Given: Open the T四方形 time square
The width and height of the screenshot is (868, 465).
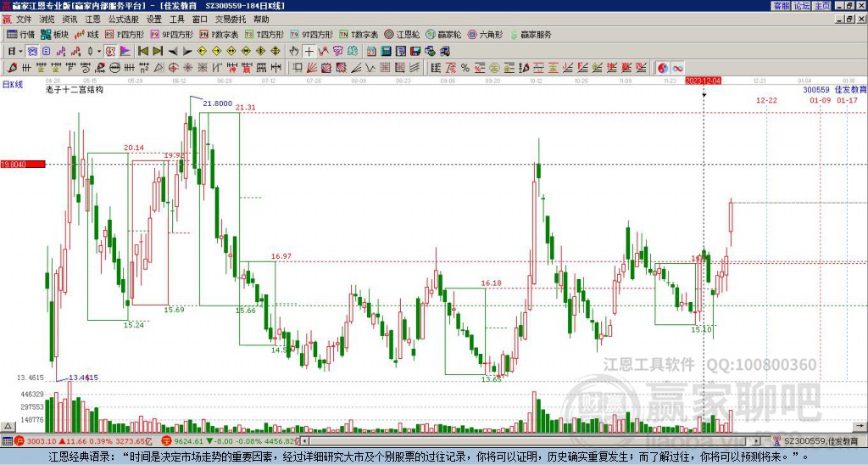Looking at the screenshot, I should coord(264,34).
